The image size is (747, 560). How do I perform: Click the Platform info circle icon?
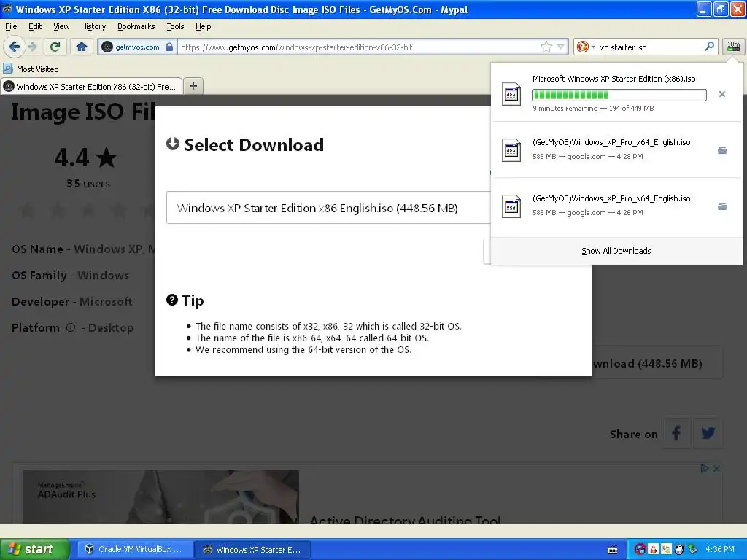(71, 327)
